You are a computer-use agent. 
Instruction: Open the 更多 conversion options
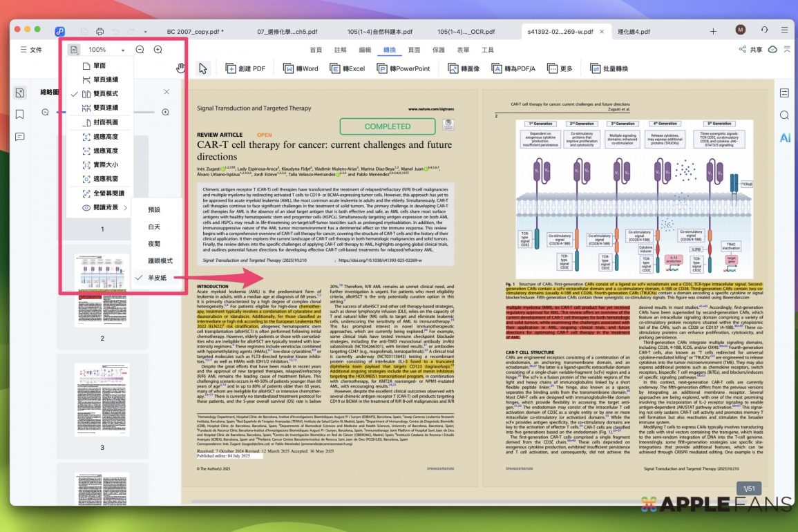(x=560, y=68)
